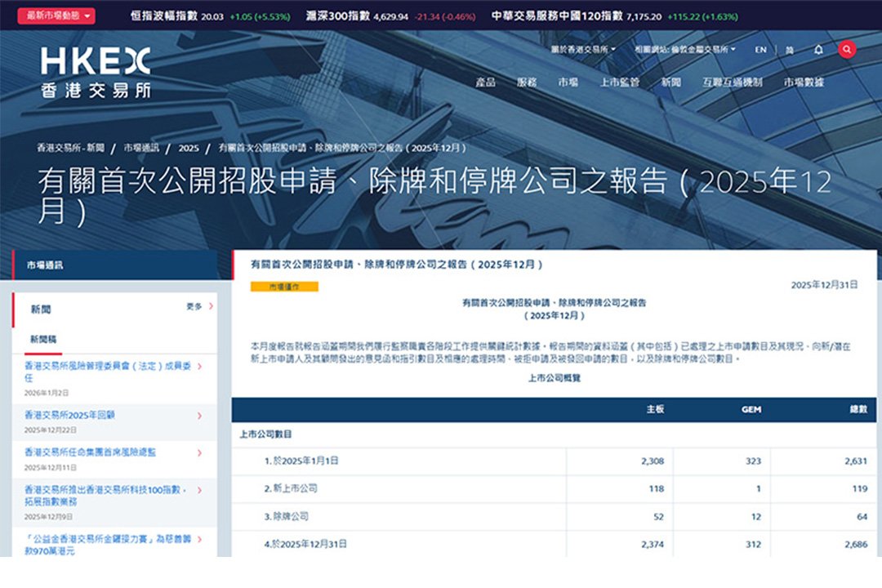Click the 2025 breadcrumb link
882x588 pixels.
[189, 148]
